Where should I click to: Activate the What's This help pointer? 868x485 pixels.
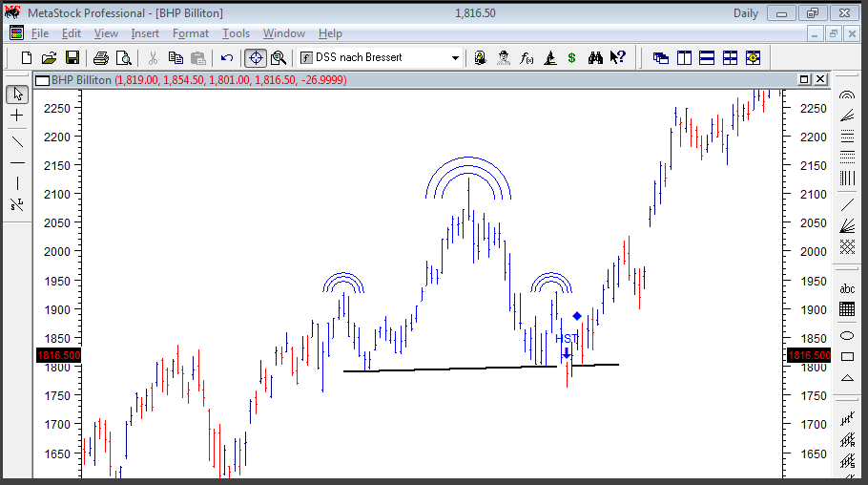pos(618,57)
